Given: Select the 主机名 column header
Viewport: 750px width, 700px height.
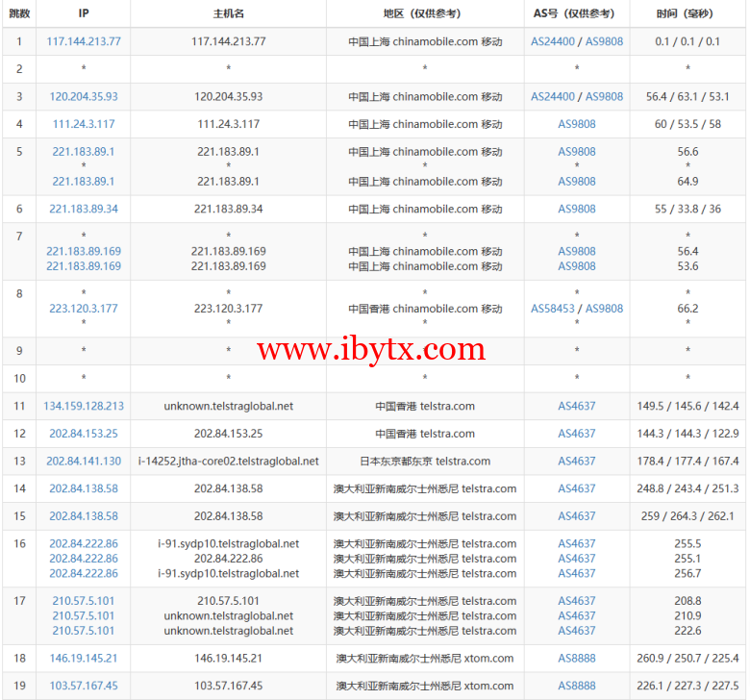Looking at the screenshot, I should click(x=228, y=14).
